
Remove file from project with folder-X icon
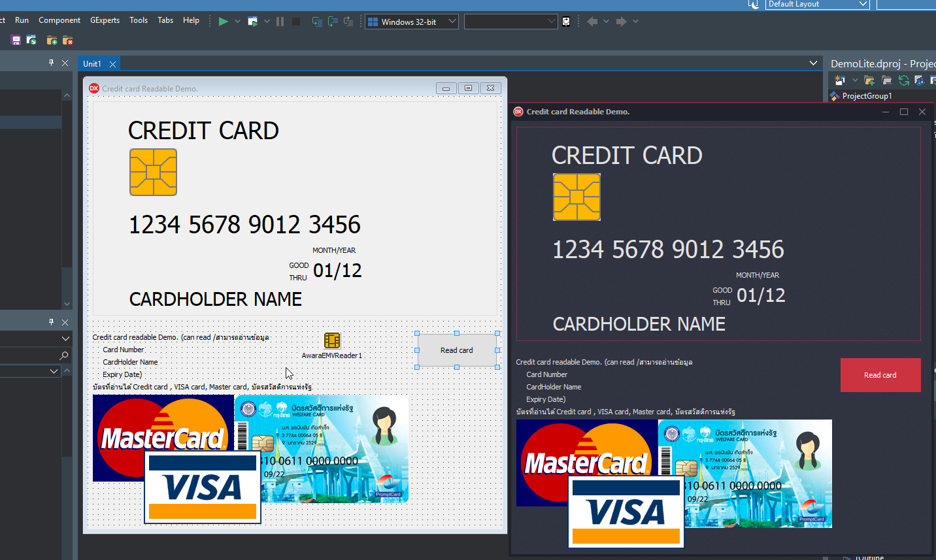tap(67, 40)
